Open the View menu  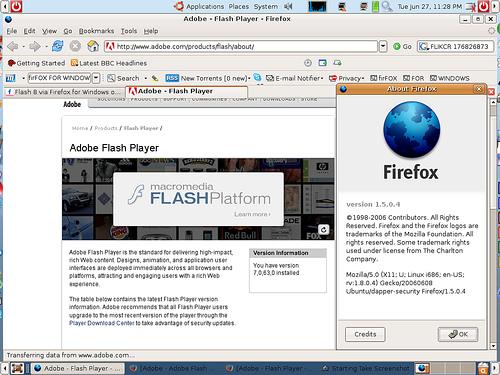(x=49, y=31)
